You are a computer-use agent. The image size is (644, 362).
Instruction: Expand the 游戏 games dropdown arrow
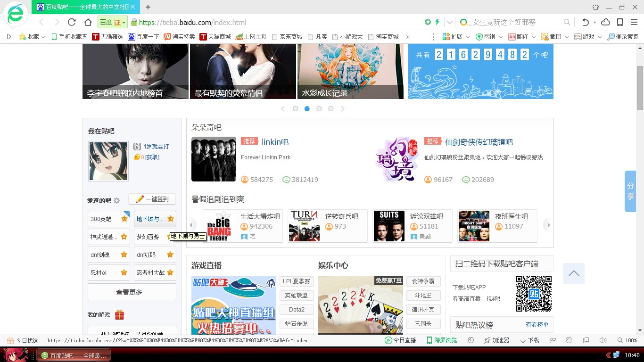(x=600, y=37)
